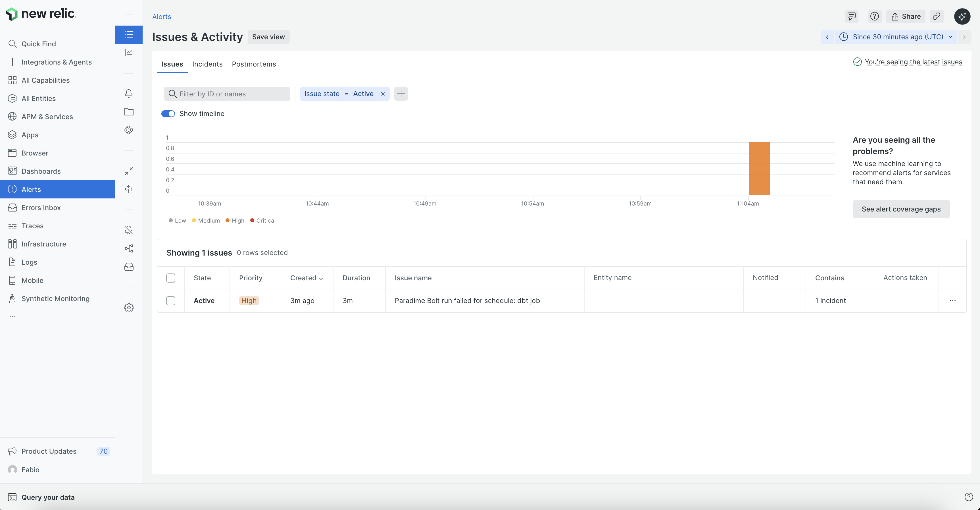The width and height of the screenshot is (980, 510).
Task: Click the settings gear icon in secondary sidebar
Action: click(x=129, y=308)
